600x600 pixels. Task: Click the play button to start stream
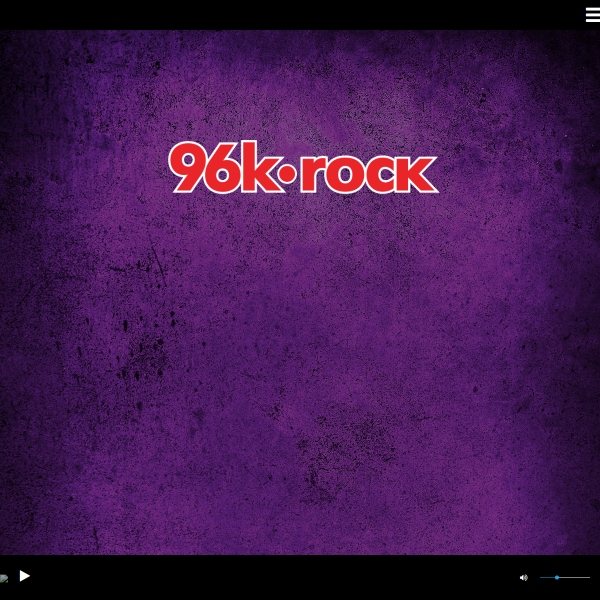(24, 576)
